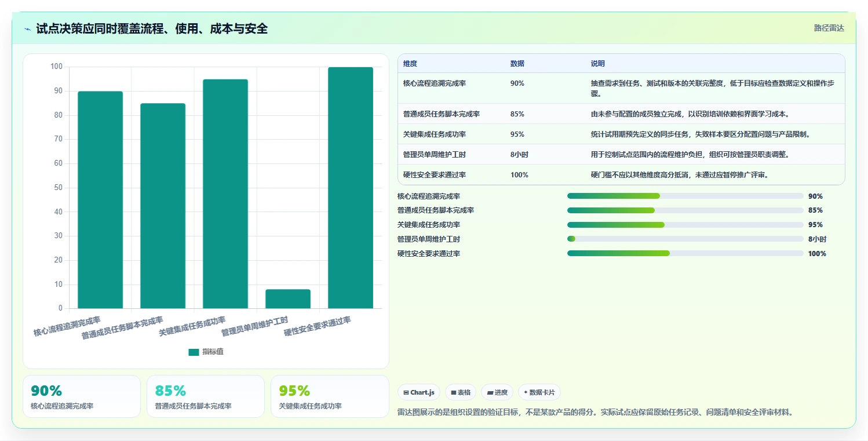Click the page title 试点决策应同时覆盖流程
Image resolution: width=868 pixels, height=441 pixels.
(x=152, y=28)
